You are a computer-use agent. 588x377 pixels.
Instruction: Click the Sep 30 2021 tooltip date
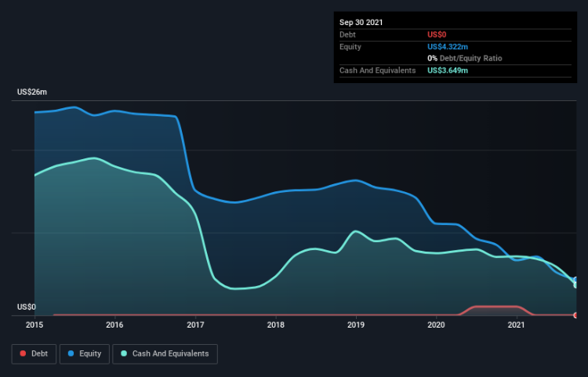pyautogui.click(x=362, y=24)
